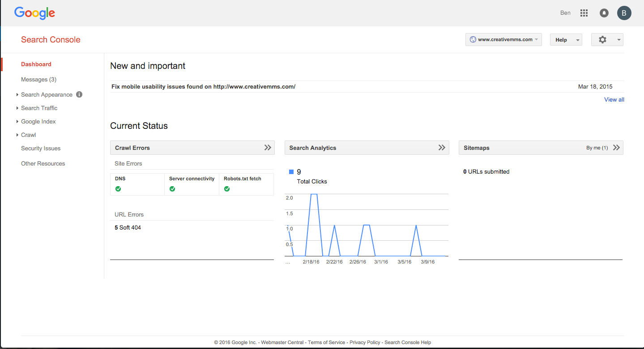Open the www.creativemms.com site dropdown

click(x=503, y=39)
